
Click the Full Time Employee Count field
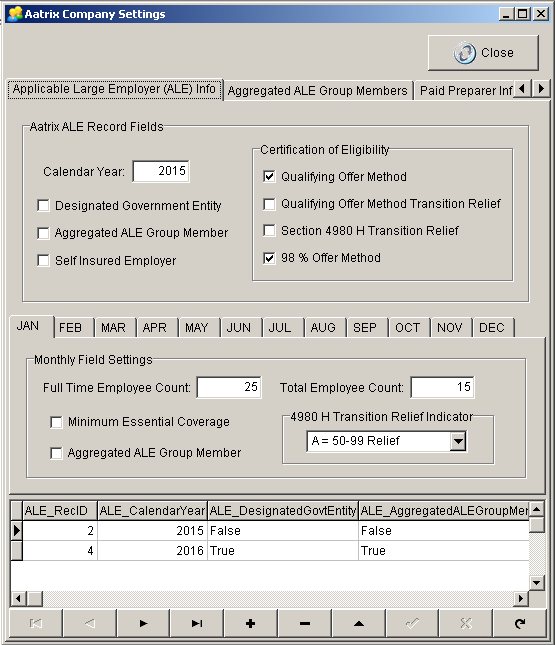tap(229, 387)
